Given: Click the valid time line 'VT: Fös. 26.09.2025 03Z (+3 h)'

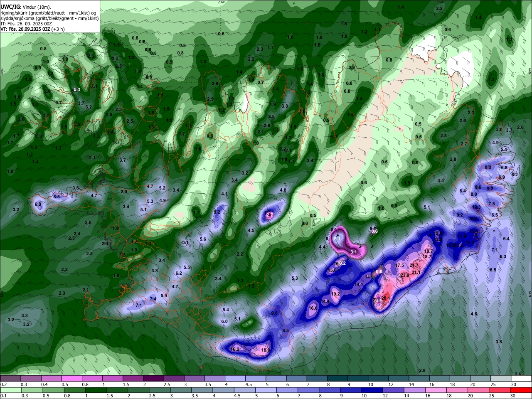Looking at the screenshot, I should coord(32,29).
